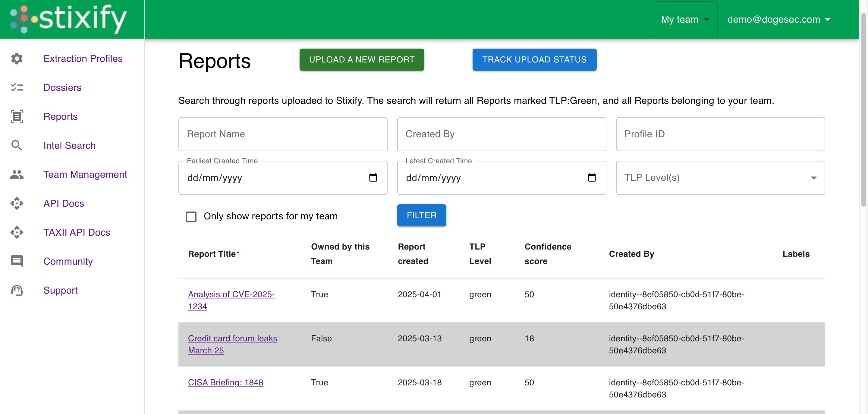Viewport: 868px width, 414px height.
Task: Click date 2025-04-01 in CVE row
Action: click(420, 294)
